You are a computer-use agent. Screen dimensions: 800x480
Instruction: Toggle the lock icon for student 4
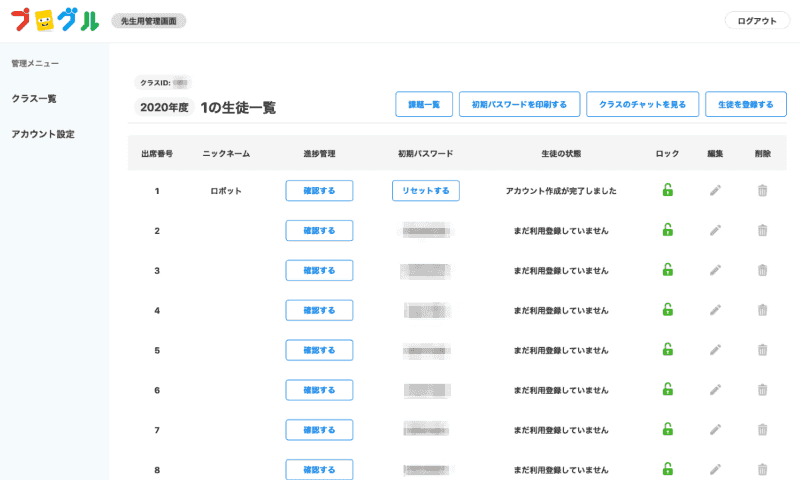pyautogui.click(x=667, y=310)
